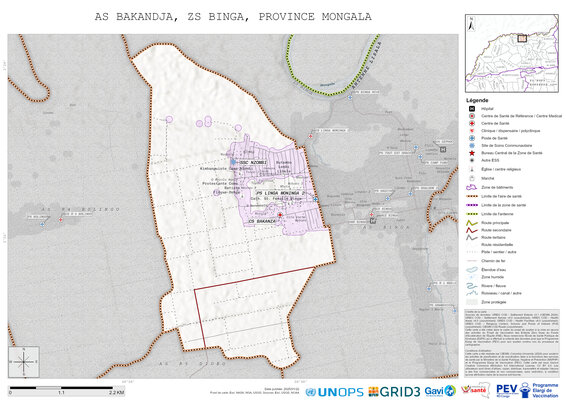Select the red Centre de Santé legend symbol
Image resolution: width=566 pixels, height=400 pixels.
pos(472,123)
